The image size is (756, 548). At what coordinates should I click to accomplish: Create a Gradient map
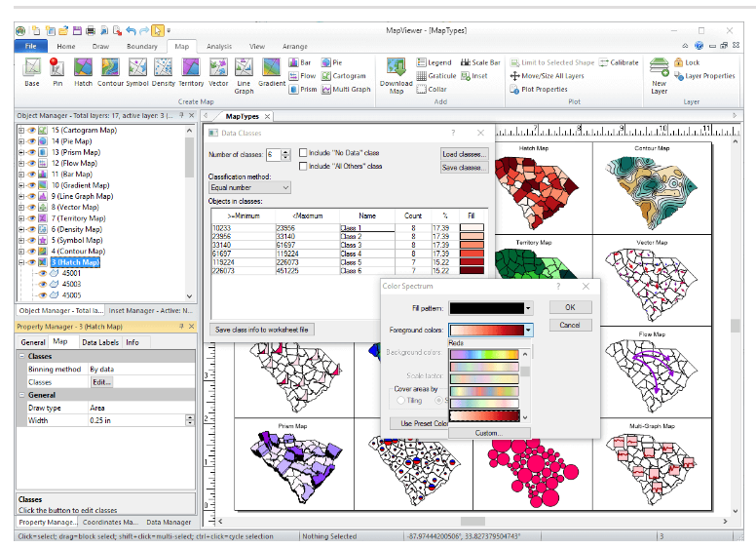272,72
